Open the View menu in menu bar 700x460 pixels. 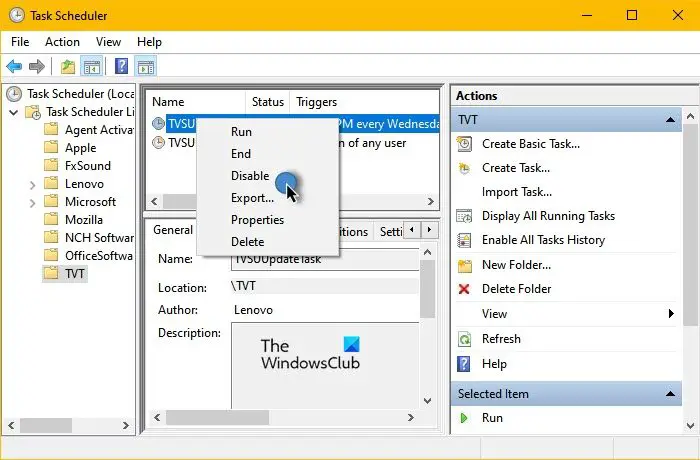108,42
